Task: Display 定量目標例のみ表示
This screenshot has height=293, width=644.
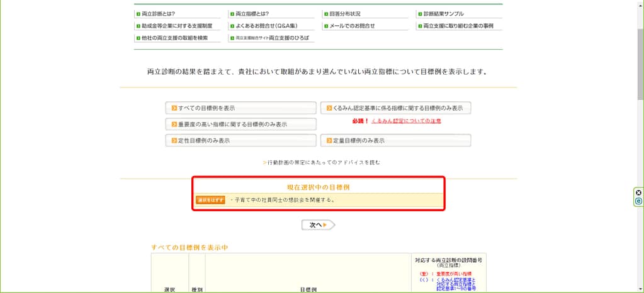Action: tap(396, 140)
